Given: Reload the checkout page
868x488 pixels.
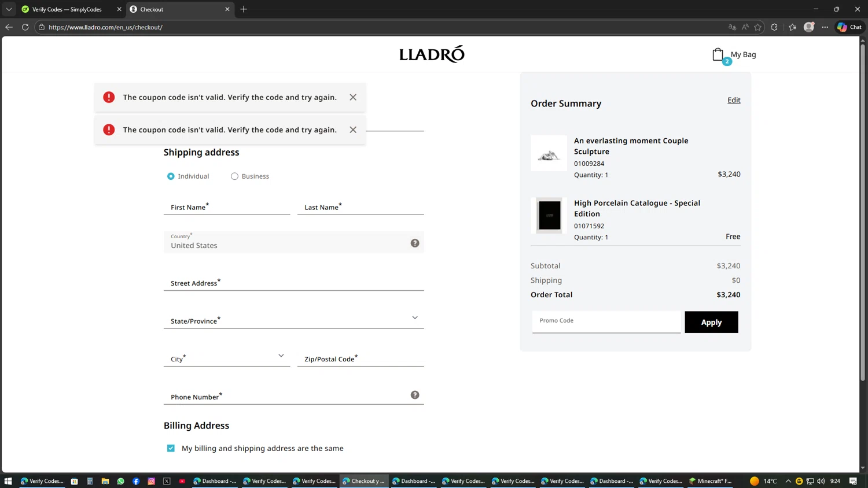Looking at the screenshot, I should [x=25, y=27].
